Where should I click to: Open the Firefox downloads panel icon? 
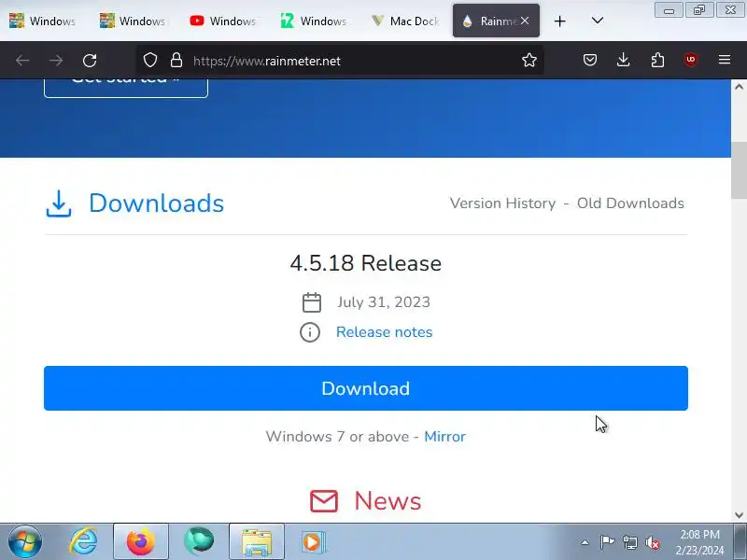coord(623,60)
